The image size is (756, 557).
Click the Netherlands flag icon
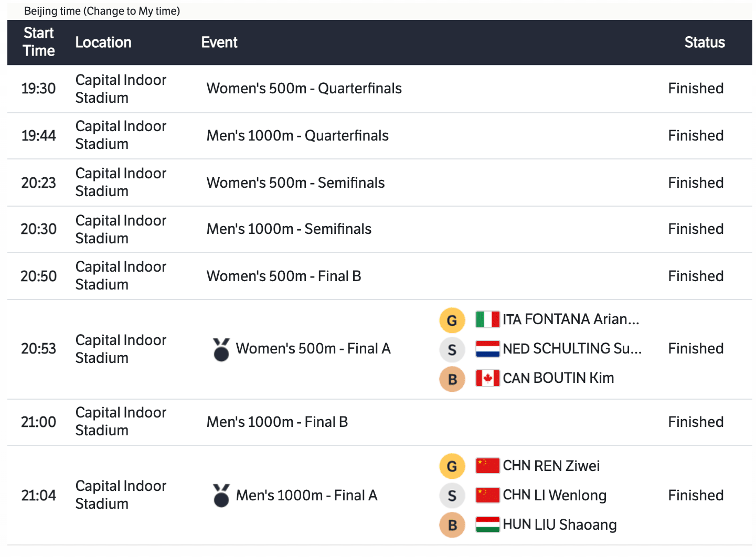[487, 349]
